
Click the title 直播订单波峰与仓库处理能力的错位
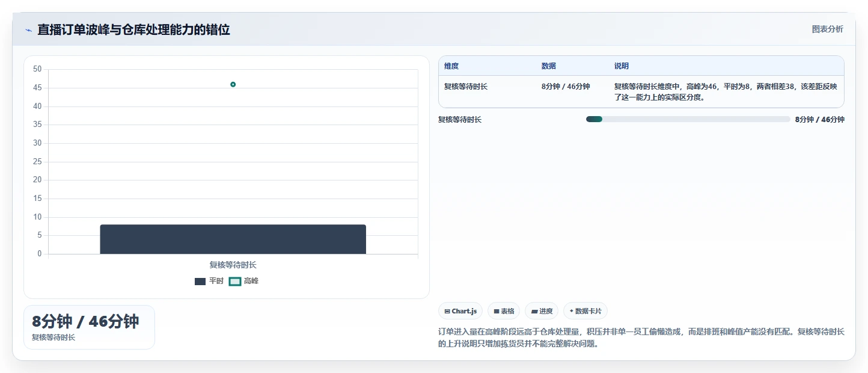pyautogui.click(x=133, y=29)
